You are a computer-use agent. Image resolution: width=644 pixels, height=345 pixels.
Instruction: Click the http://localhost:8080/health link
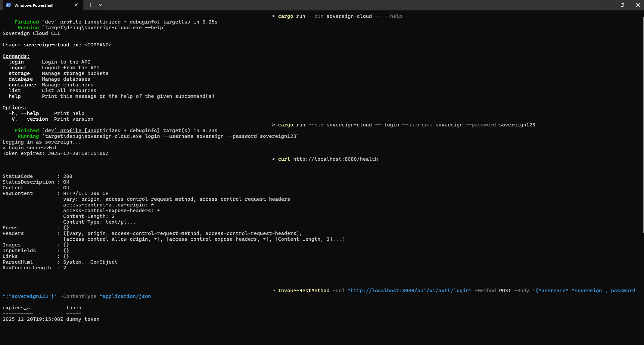(335, 159)
